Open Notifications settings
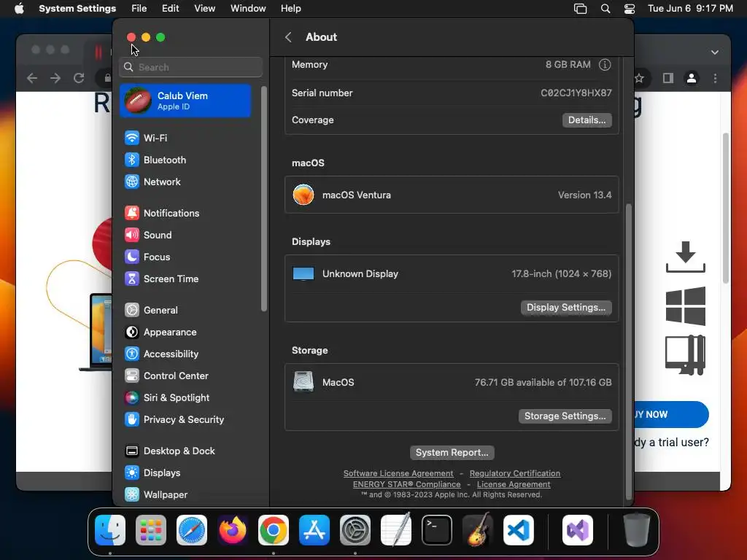 [x=163, y=214]
